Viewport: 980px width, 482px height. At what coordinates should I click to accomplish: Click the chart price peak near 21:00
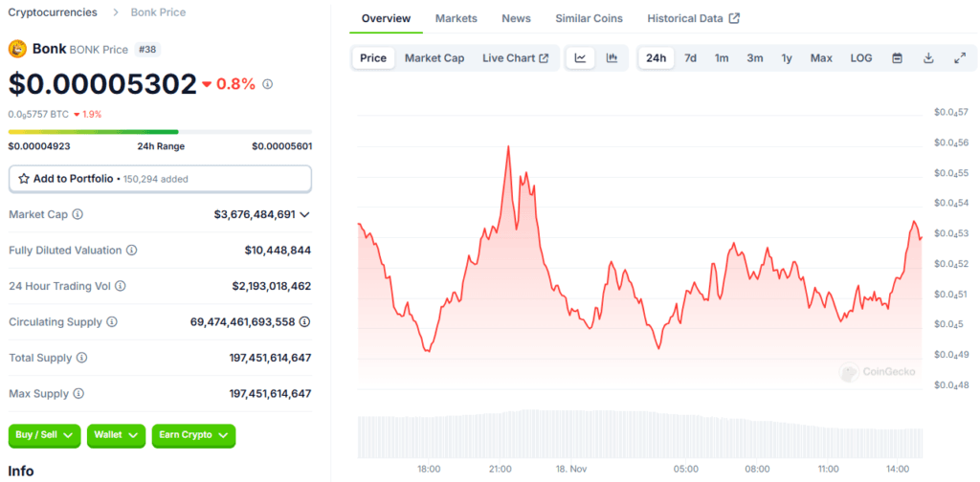click(508, 146)
